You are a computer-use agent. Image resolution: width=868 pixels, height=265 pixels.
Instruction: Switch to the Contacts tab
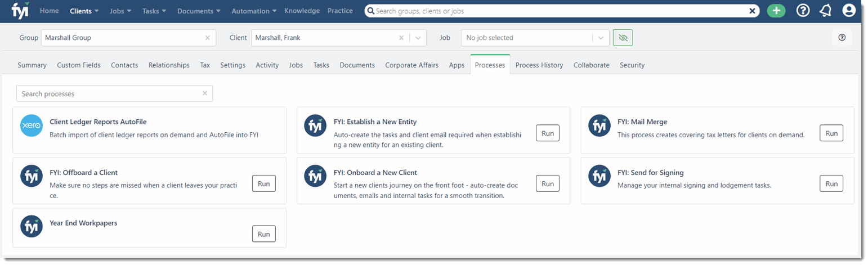(x=124, y=65)
